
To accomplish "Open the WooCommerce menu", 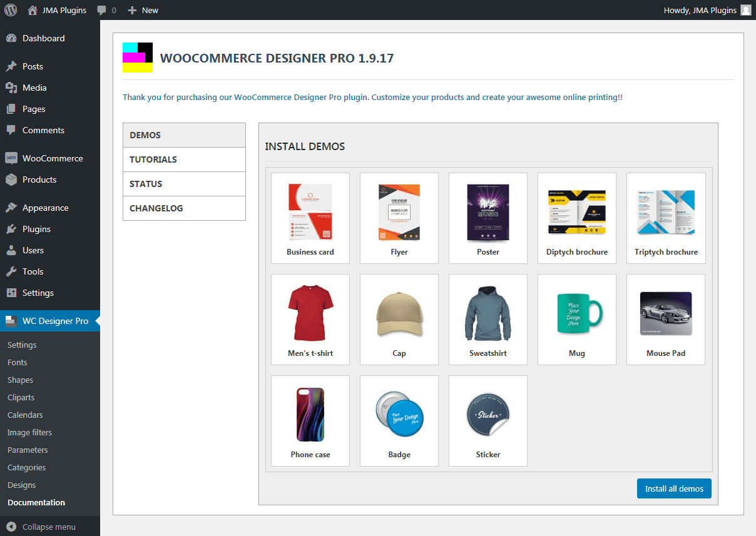I will point(50,158).
